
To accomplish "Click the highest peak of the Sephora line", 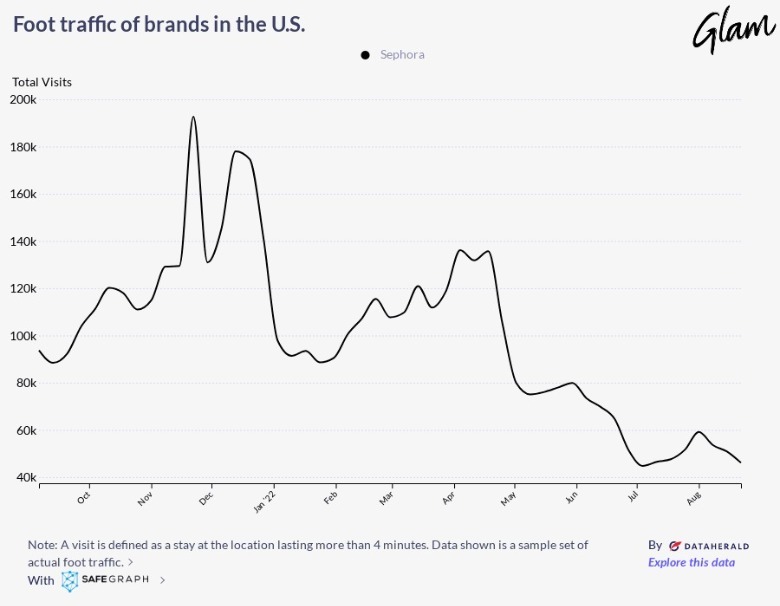I will pos(193,118).
